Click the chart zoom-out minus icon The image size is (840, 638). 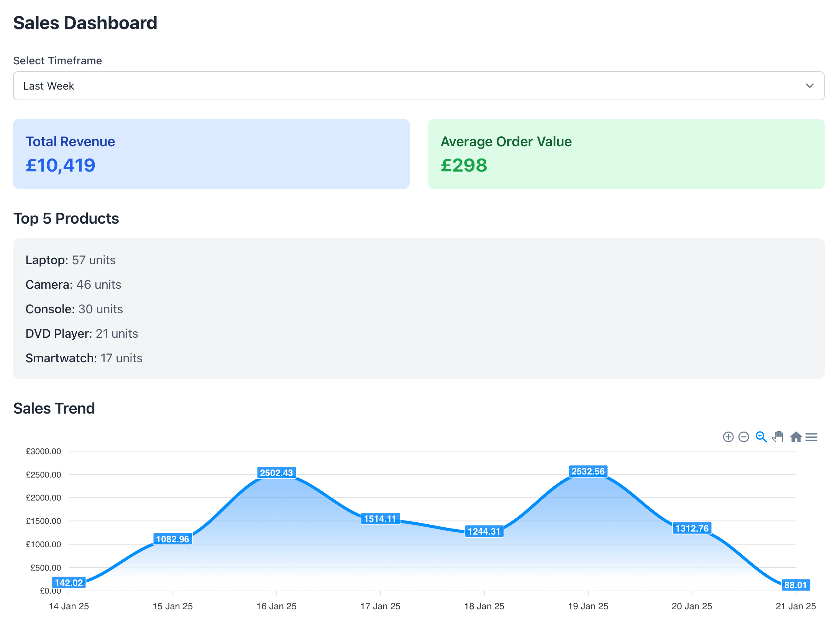743,437
